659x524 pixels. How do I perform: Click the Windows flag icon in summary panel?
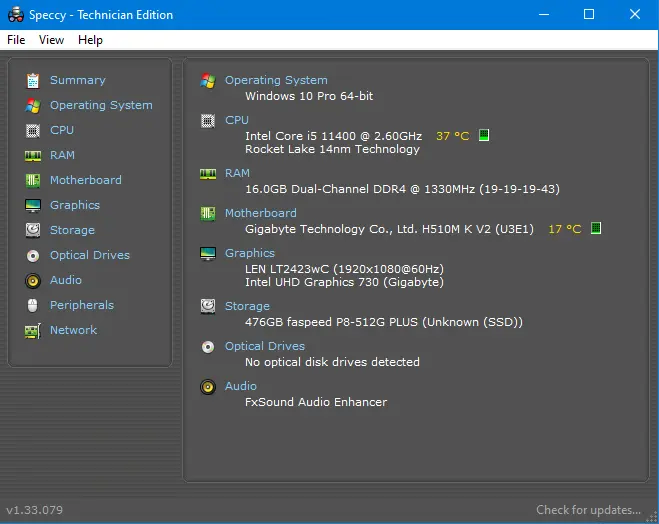click(x=208, y=80)
